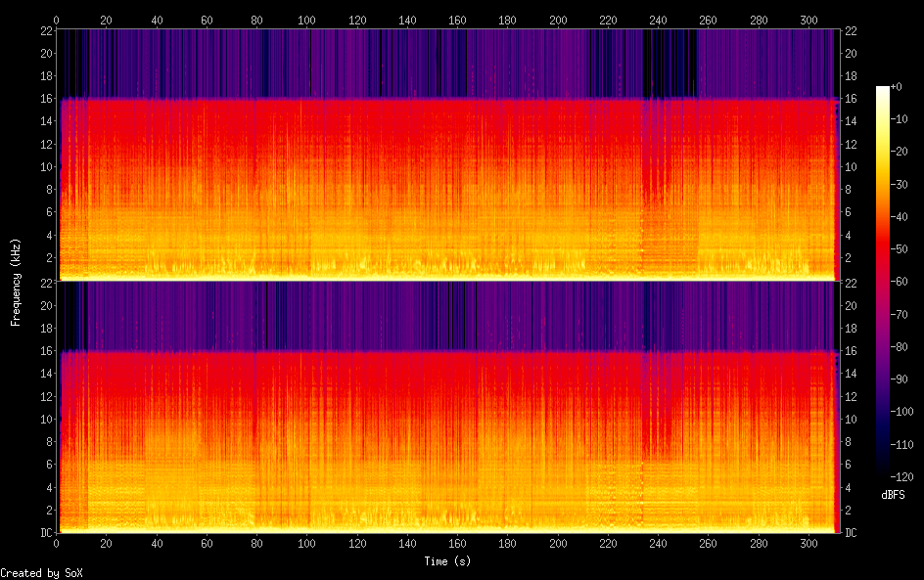Click right "8" kHz label of lower channel

coord(848,442)
